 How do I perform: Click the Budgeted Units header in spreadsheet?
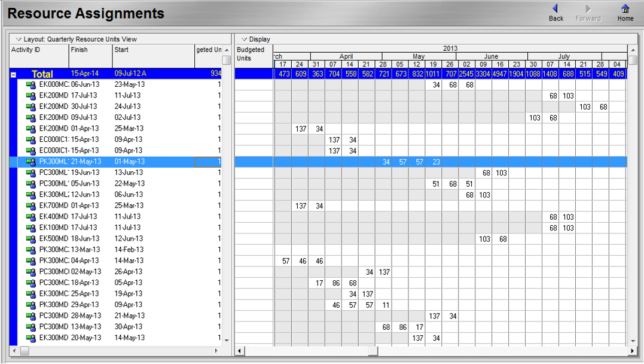coord(254,54)
